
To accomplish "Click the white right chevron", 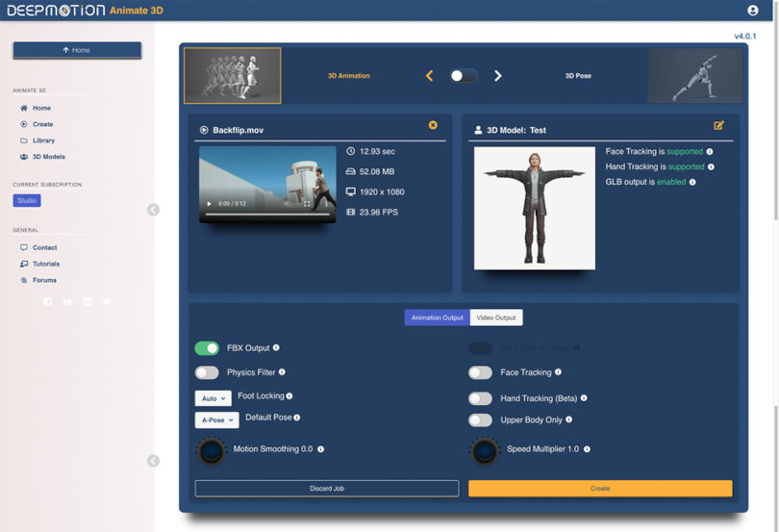I will point(498,76).
